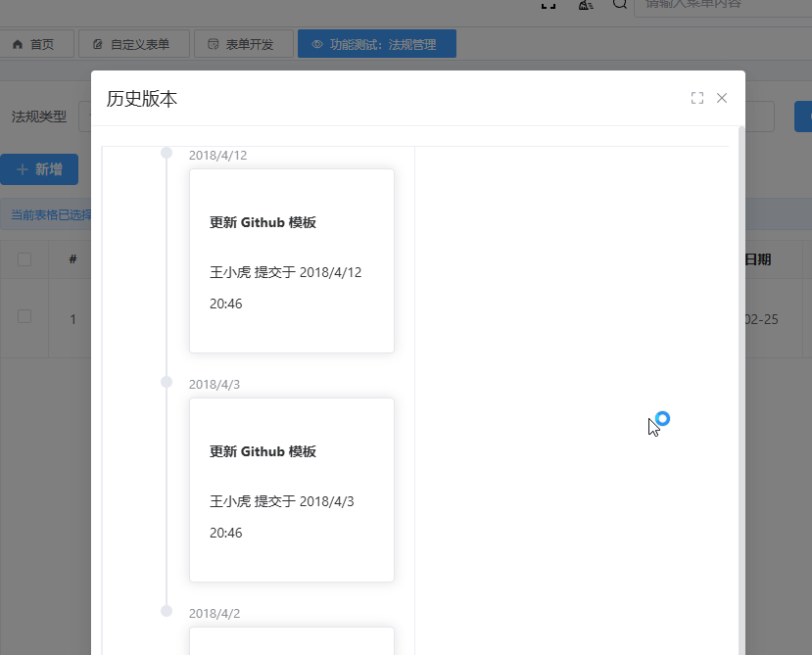Screen dimensions: 812x655
Task: Click the search magnifier icon
Action: [x=619, y=4]
